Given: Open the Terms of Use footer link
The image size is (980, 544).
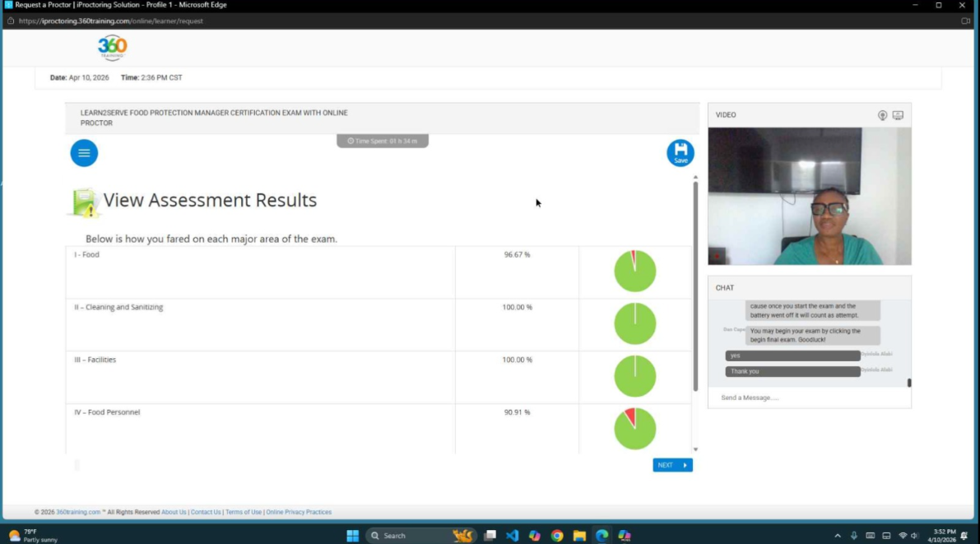Looking at the screenshot, I should pos(243,512).
